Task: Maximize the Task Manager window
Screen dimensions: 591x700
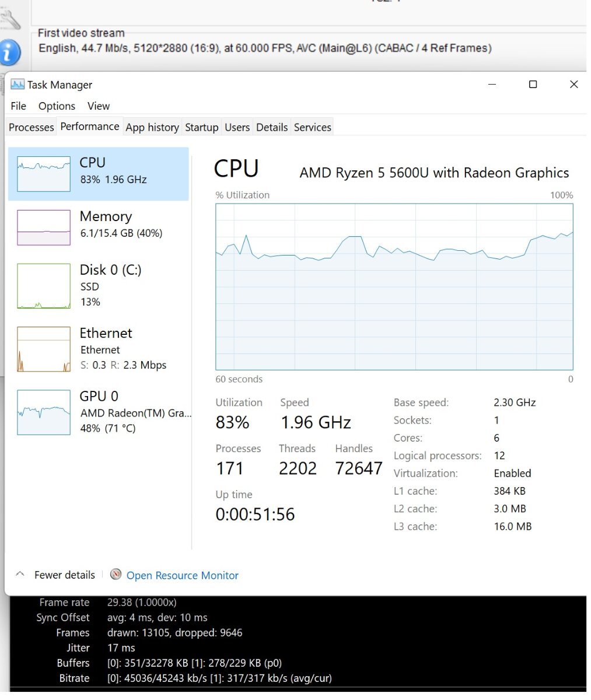Action: pyautogui.click(x=533, y=85)
